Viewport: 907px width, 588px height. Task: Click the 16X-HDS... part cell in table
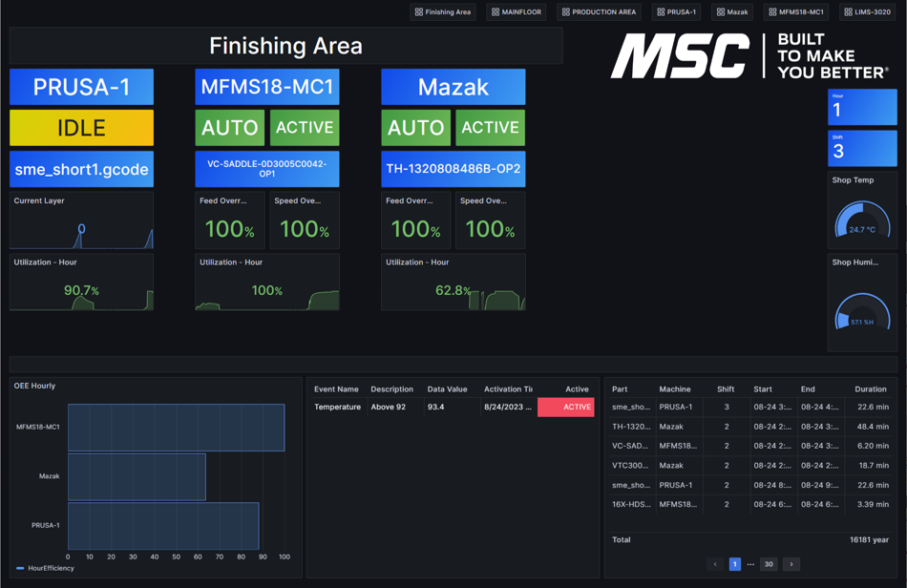[631, 504]
